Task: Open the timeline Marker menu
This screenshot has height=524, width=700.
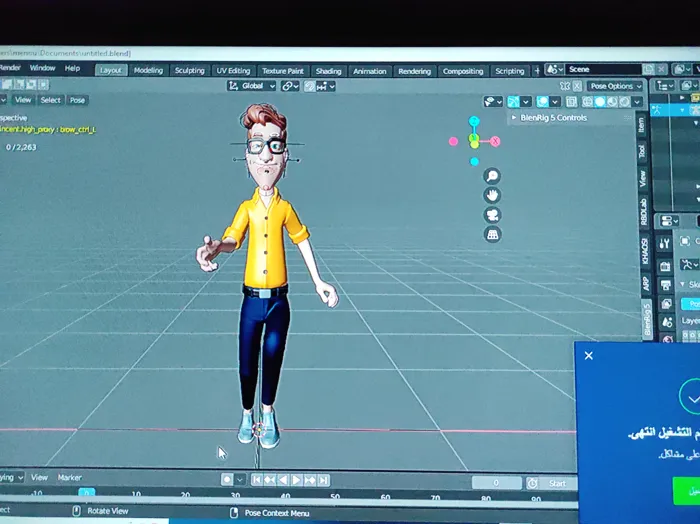Action: pos(70,478)
